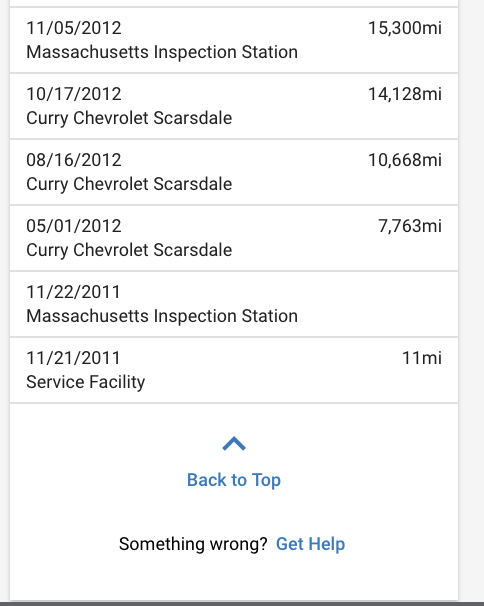Click the Something wrong? text
Image resolution: width=484 pixels, height=606 pixels.
point(193,544)
